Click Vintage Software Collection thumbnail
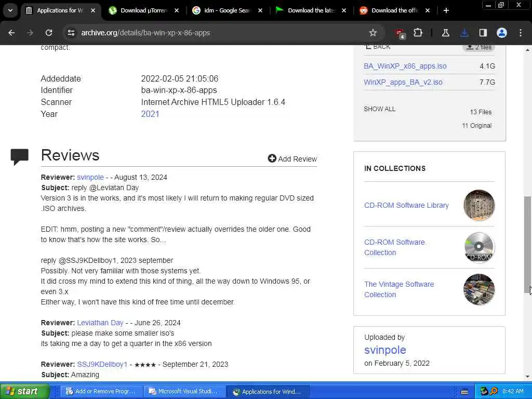Image resolution: width=532 pixels, height=399 pixels. (x=478, y=289)
